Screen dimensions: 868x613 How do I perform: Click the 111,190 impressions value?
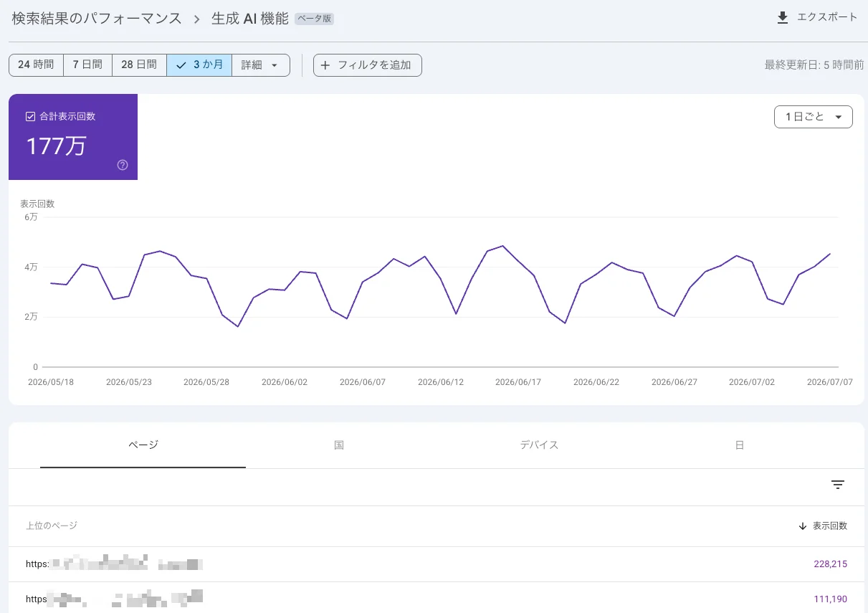tap(831, 599)
